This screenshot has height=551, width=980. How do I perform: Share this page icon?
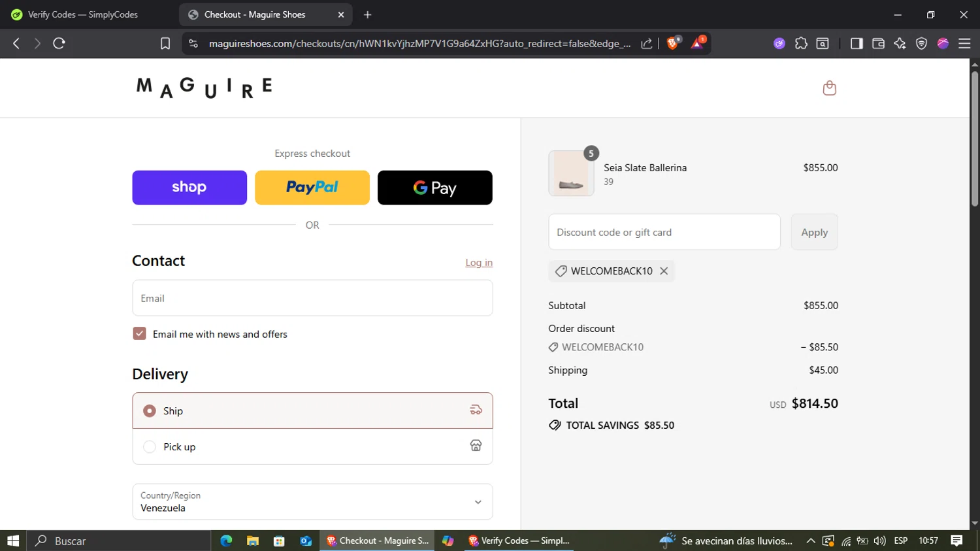tap(646, 43)
